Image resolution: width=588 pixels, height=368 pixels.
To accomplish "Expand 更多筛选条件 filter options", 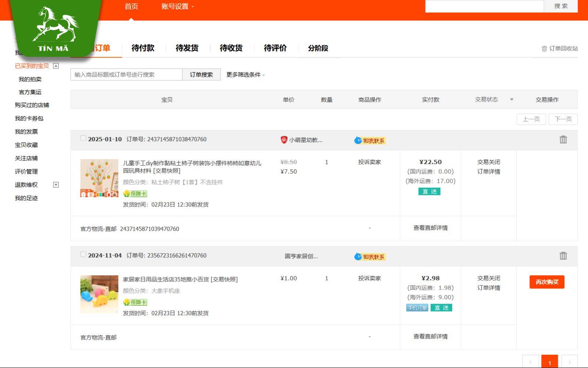I will tap(245, 75).
